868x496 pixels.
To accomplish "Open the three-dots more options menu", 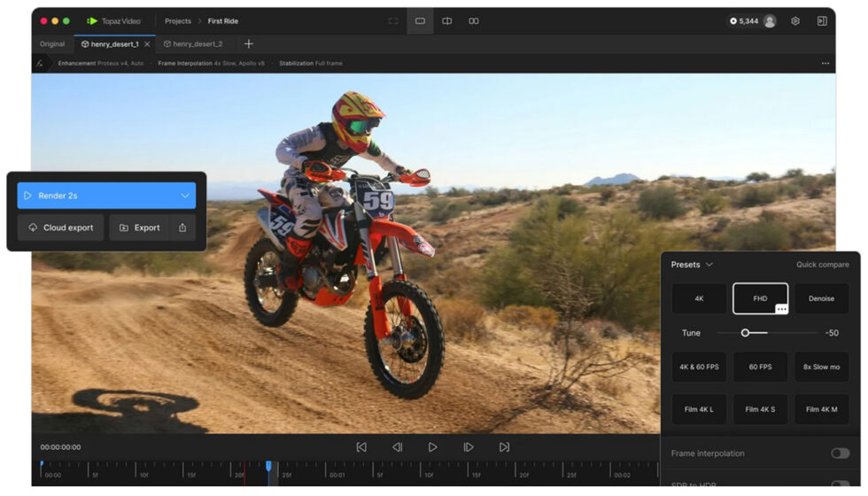I will 825,63.
